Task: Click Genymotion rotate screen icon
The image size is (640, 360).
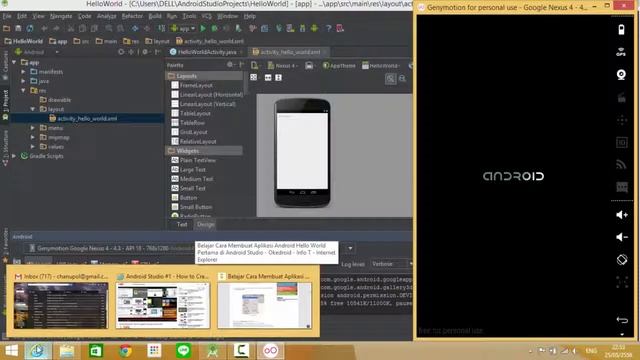Action: (622, 260)
